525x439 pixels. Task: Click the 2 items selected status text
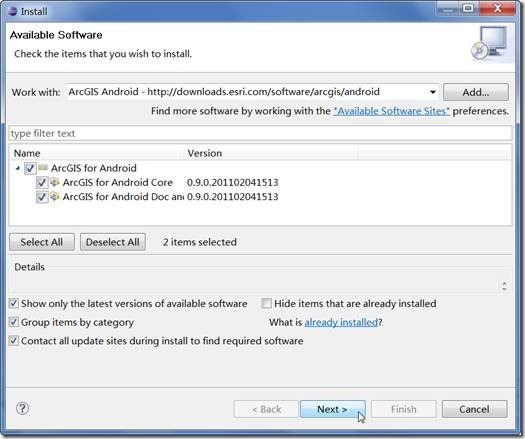[200, 242]
